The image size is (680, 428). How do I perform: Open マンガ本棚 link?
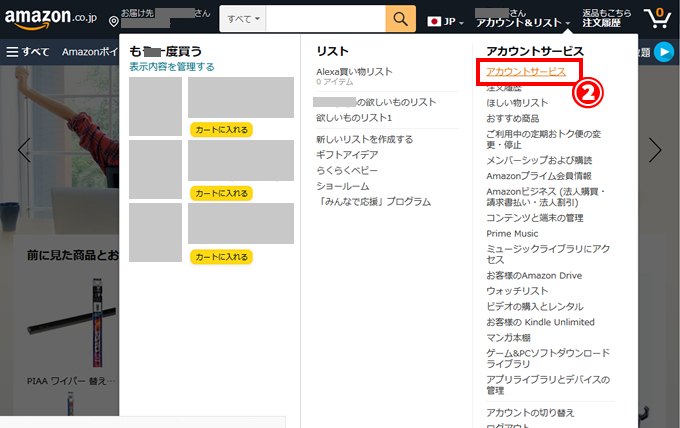click(x=508, y=338)
